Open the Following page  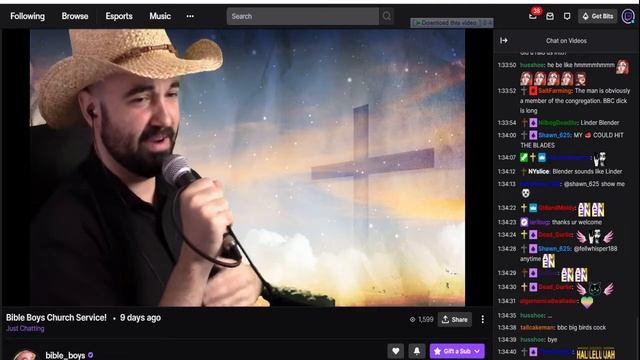point(27,16)
